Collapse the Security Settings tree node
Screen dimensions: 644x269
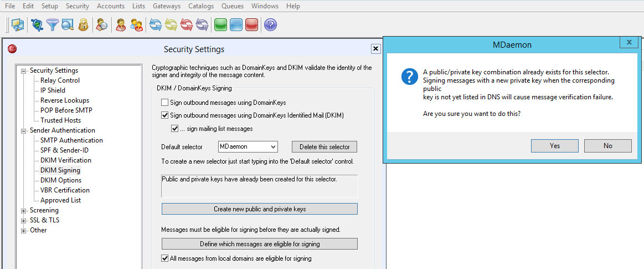(24, 71)
